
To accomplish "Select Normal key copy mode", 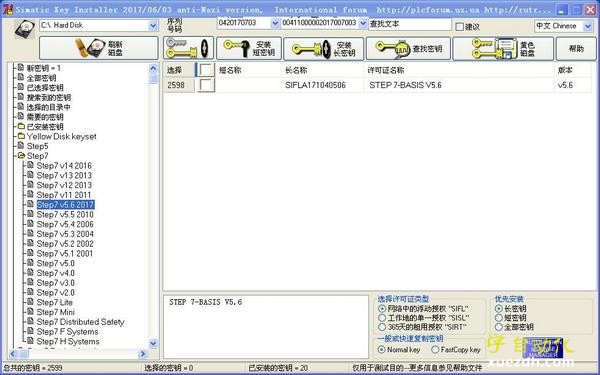I will [x=382, y=349].
